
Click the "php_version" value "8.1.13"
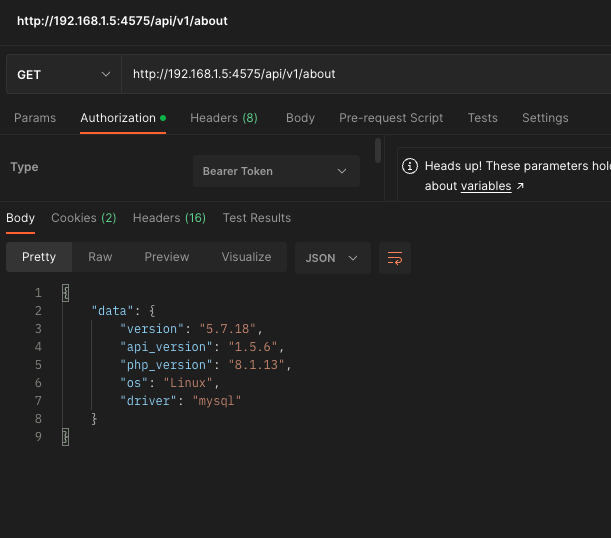[256, 365]
